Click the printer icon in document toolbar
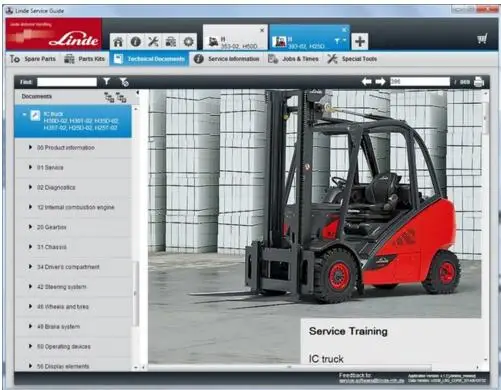This screenshot has height=390, width=501. [479, 82]
